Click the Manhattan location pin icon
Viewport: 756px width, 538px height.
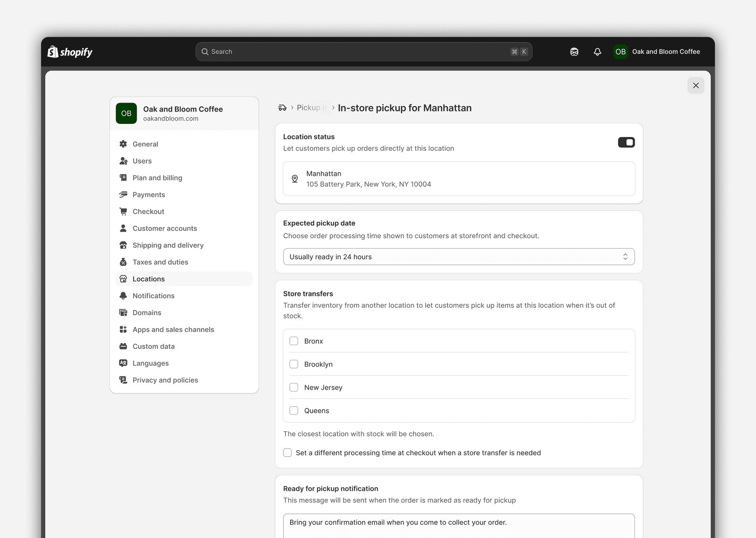(x=295, y=179)
